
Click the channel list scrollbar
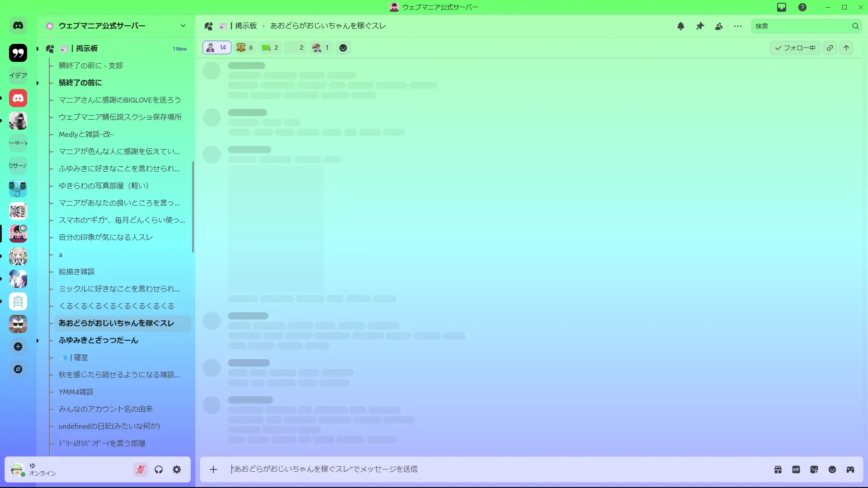coord(193,207)
